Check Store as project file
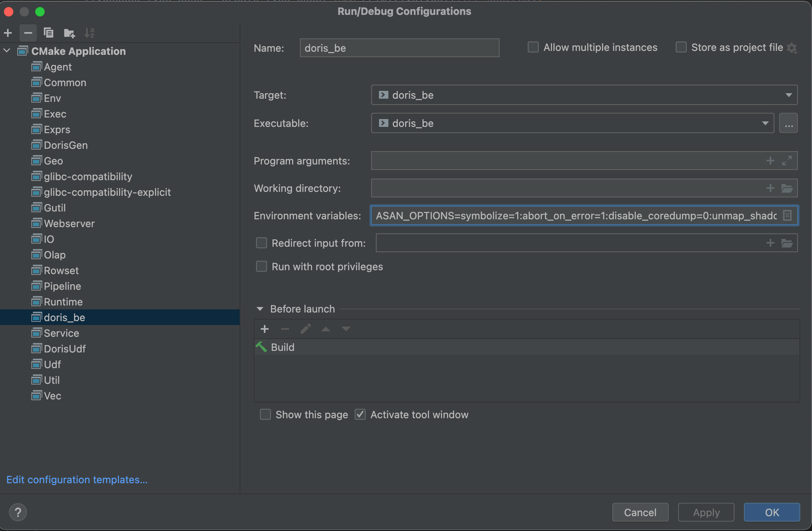 [x=681, y=47]
